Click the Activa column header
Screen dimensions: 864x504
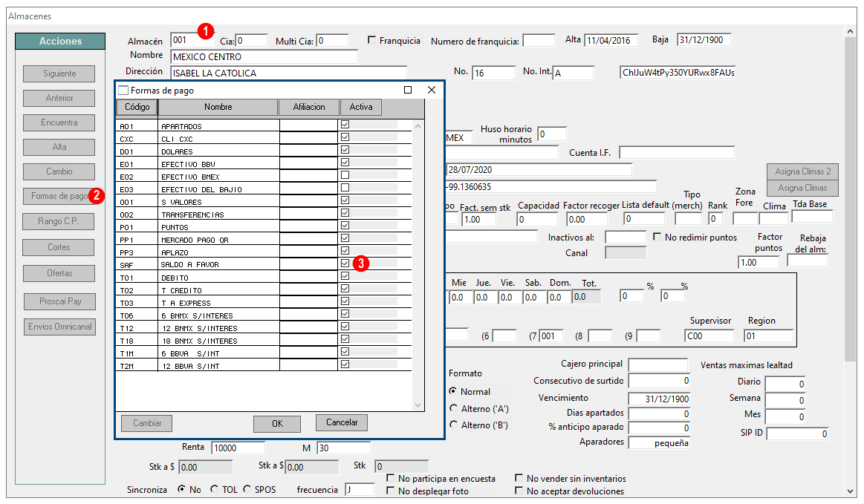click(361, 107)
